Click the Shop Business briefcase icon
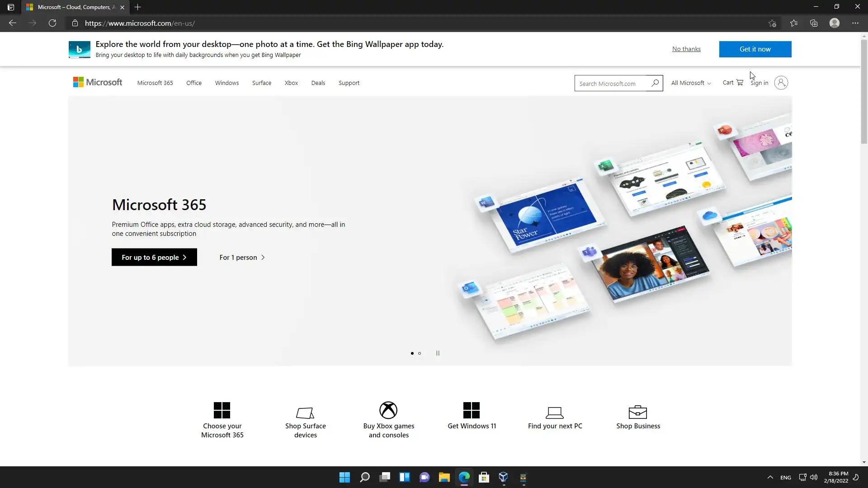 (x=637, y=412)
